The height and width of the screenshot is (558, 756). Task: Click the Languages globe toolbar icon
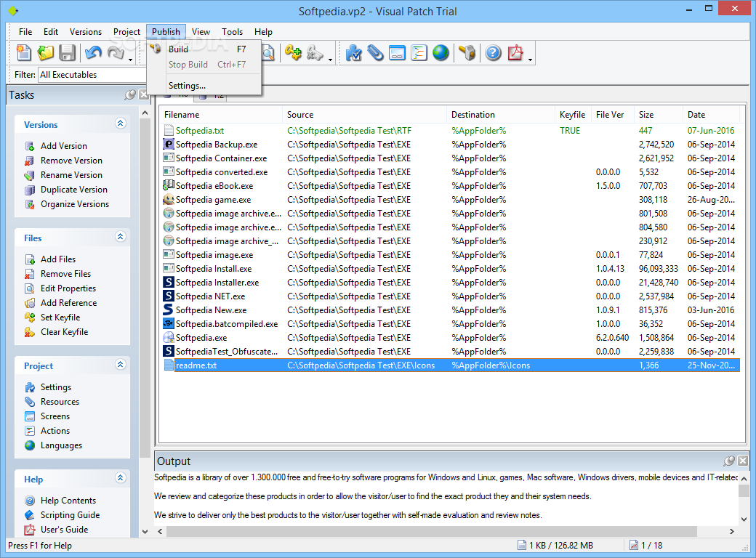coord(441,52)
